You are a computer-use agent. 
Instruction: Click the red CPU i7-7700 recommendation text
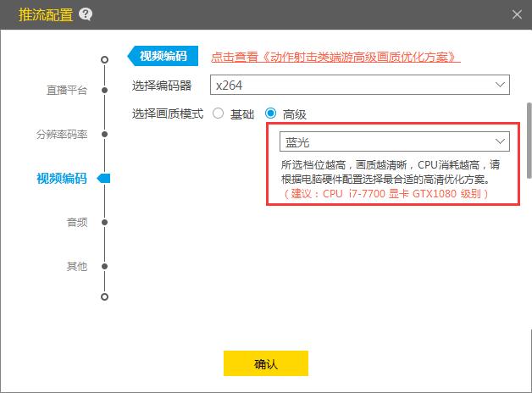click(x=385, y=194)
